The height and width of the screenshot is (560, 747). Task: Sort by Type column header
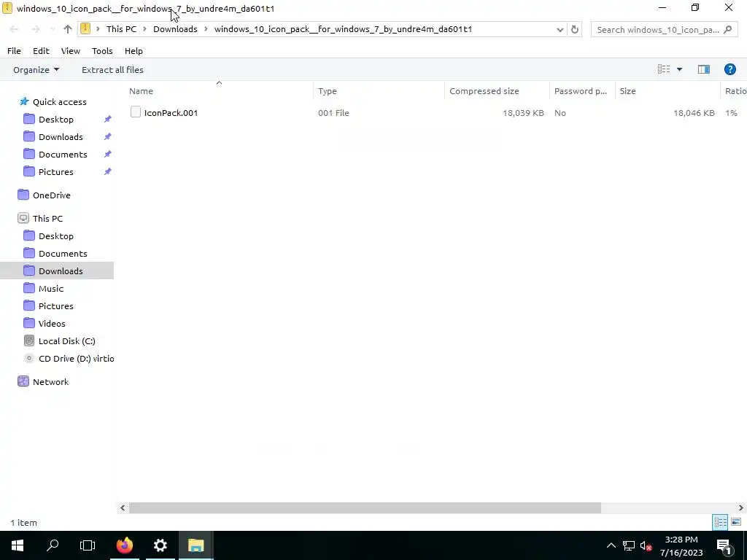[x=379, y=91]
